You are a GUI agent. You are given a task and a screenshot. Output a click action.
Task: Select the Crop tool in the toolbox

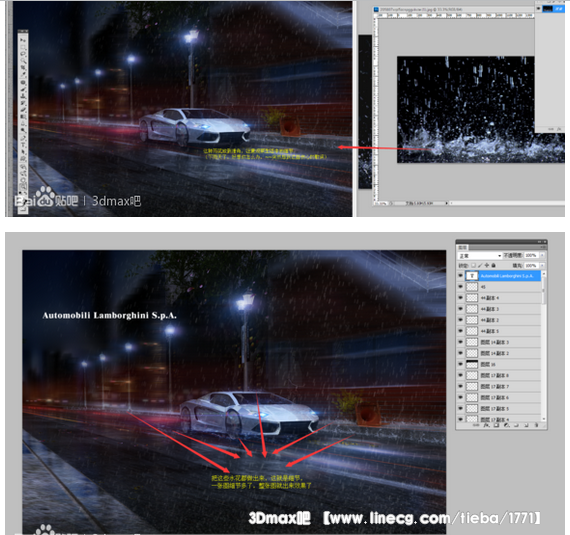point(23,68)
